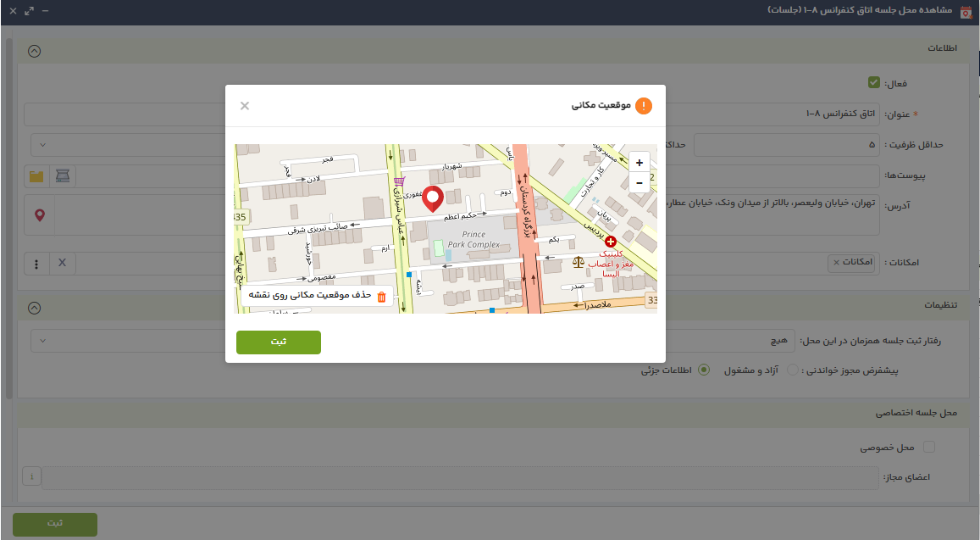The height and width of the screenshot is (540, 980).
Task: Clear امکانات field with X icon
Action: (62, 263)
